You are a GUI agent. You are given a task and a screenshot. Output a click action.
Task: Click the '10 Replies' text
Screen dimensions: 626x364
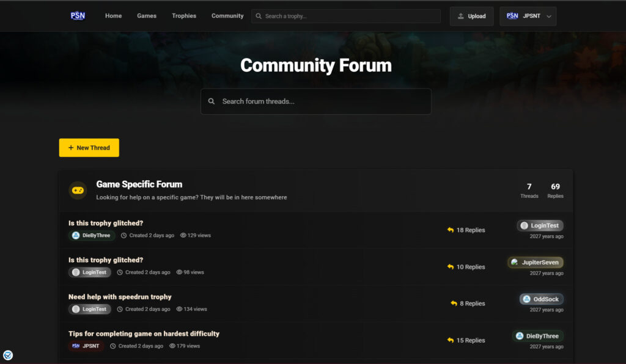pyautogui.click(x=471, y=267)
